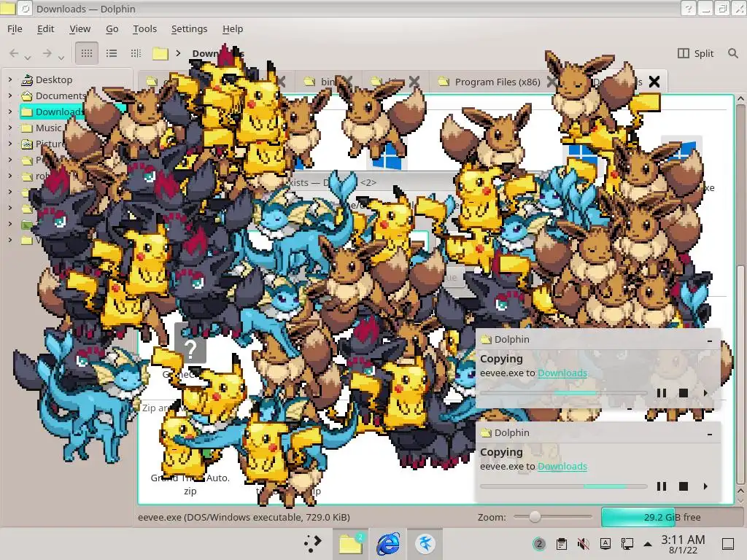Open the keyboard layout tray icon
The height and width of the screenshot is (560, 747).
(x=605, y=544)
